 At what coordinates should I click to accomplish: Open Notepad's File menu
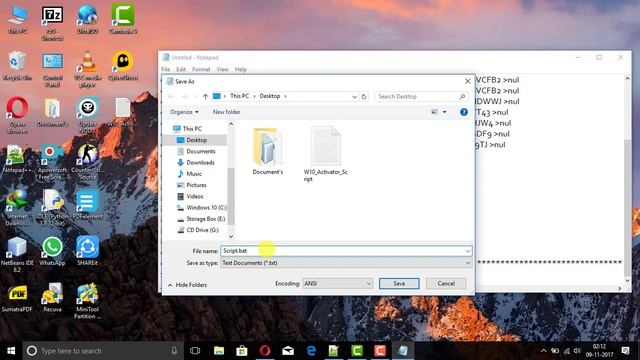pos(166,69)
